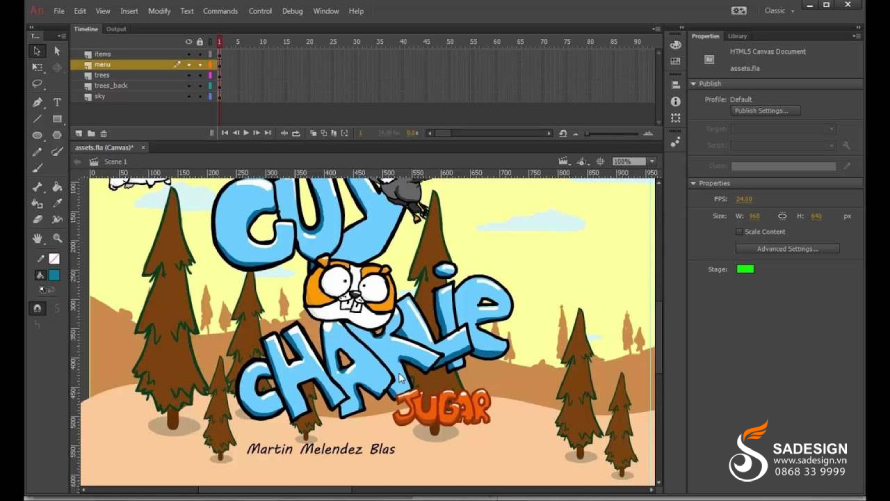Select the Pen tool

[x=37, y=103]
